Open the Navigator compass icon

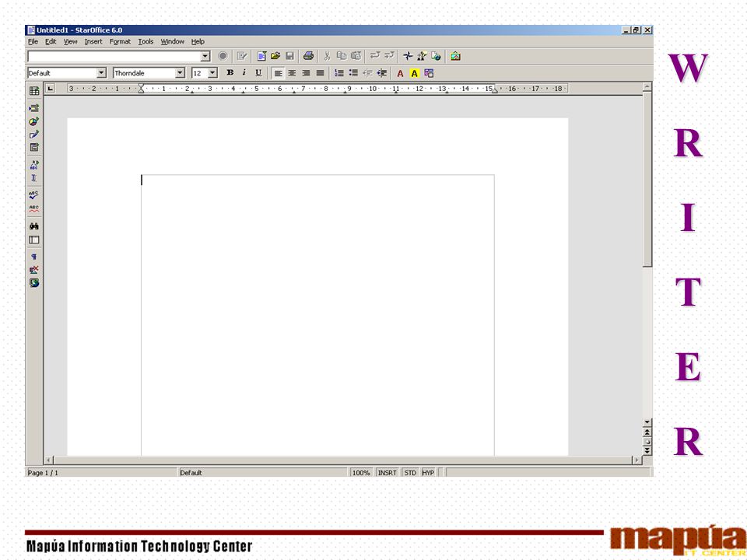tap(408, 56)
